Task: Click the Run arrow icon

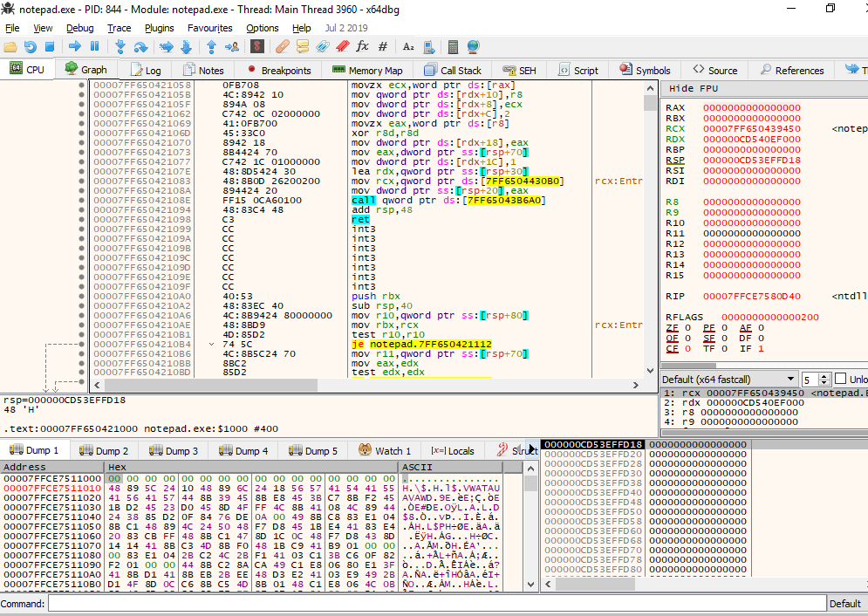Action: point(75,46)
